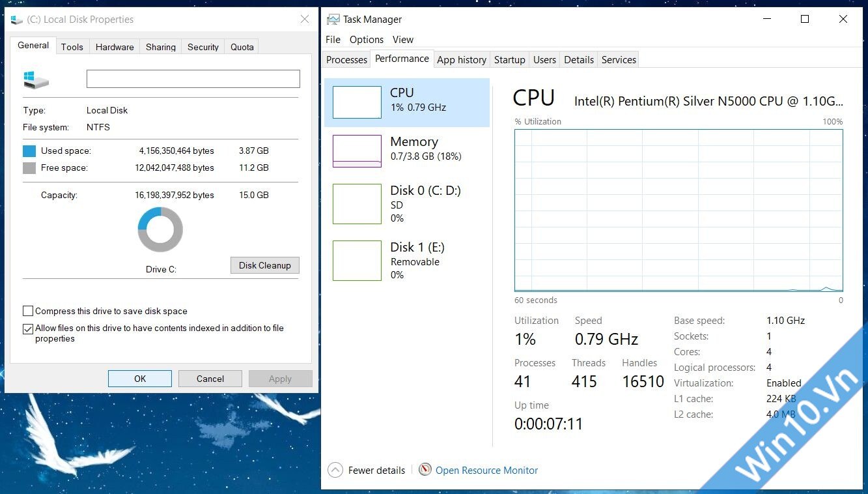Open the Processes tab
This screenshot has width=868, height=494.
pos(346,59)
